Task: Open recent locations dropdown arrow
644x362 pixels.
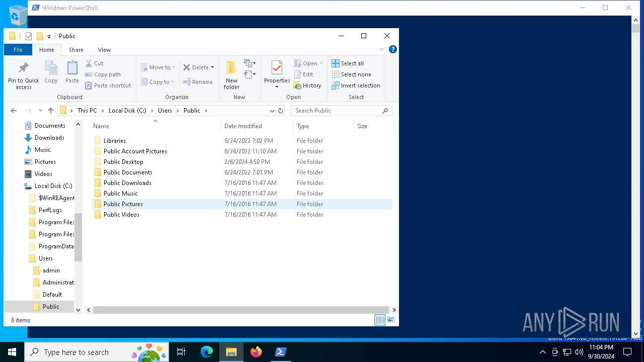Action: [x=40, y=111]
